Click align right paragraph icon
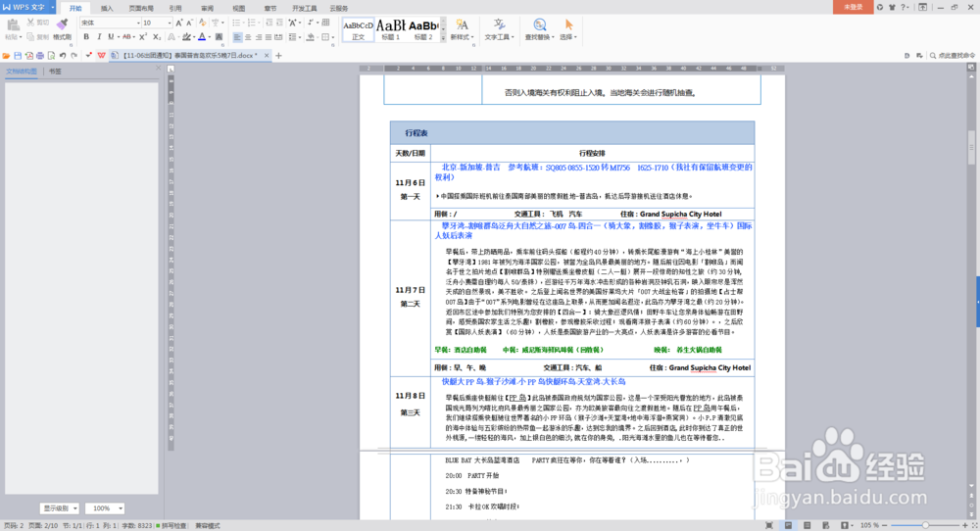The width and height of the screenshot is (980, 531). coord(258,37)
